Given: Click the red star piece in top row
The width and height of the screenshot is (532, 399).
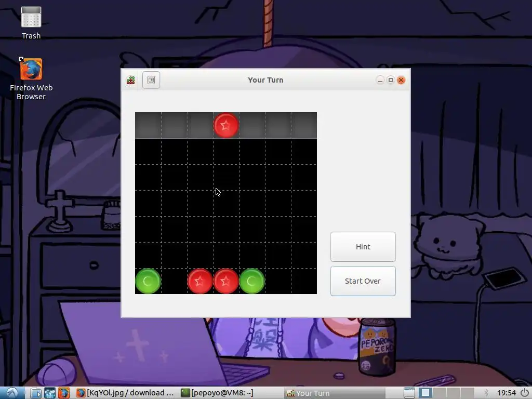Looking at the screenshot, I should point(226,126).
